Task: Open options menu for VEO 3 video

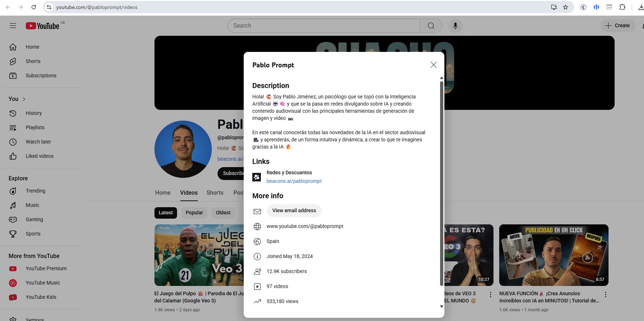Action: [491, 295]
